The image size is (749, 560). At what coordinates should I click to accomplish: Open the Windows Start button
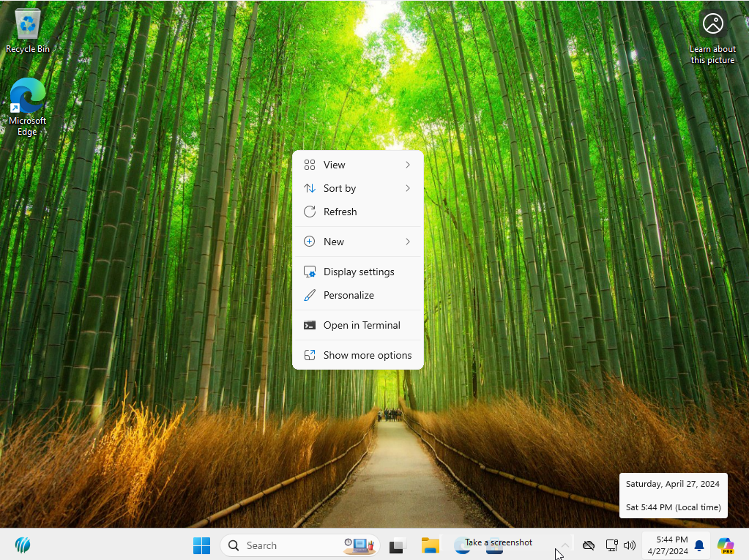(201, 545)
